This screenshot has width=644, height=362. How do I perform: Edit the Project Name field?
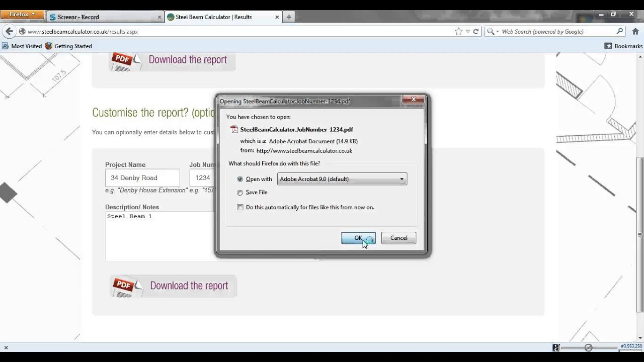(x=142, y=177)
